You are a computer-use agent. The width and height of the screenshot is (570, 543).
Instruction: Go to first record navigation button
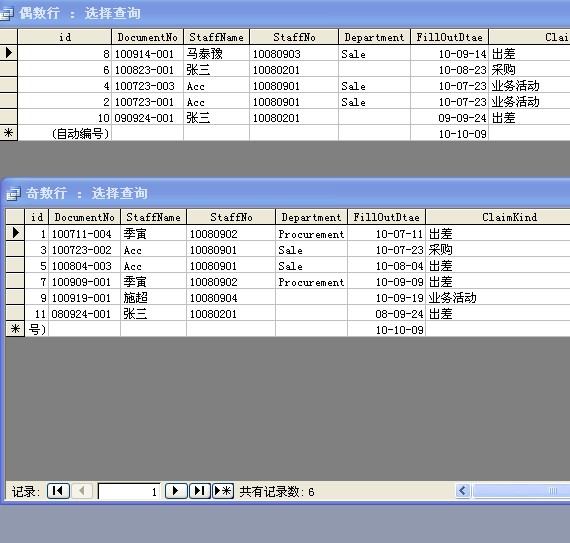click(x=58, y=491)
